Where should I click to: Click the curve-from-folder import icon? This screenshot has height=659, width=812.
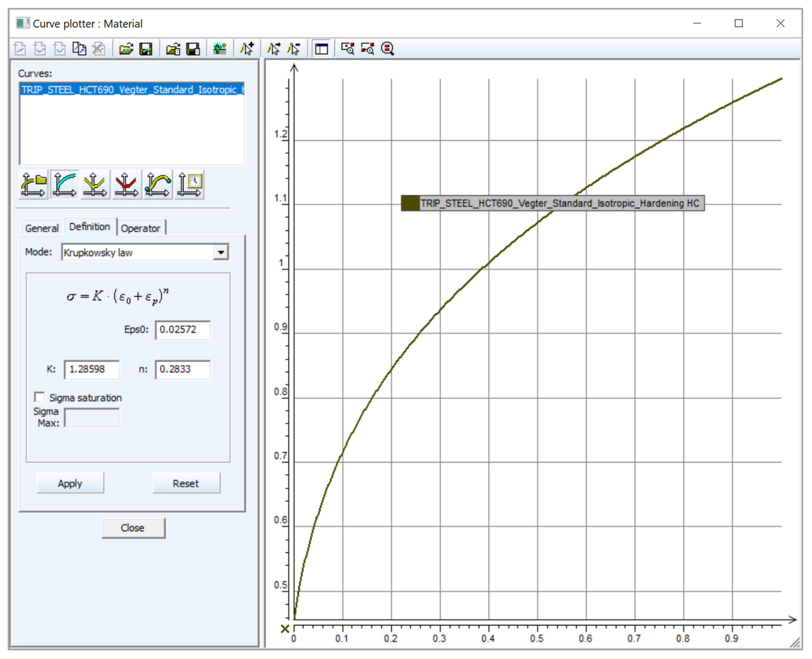[34, 185]
